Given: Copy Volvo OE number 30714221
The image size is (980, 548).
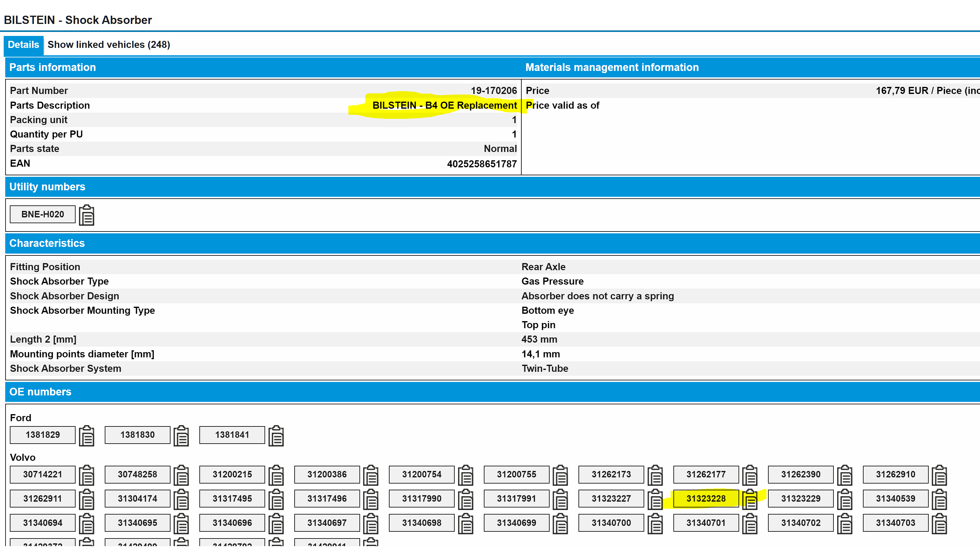Looking at the screenshot, I should tap(87, 475).
